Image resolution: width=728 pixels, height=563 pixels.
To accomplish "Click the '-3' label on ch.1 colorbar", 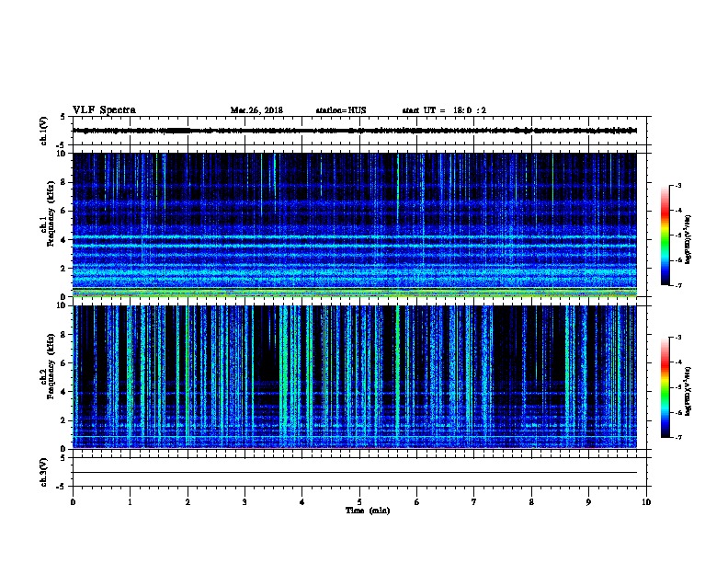I will (677, 185).
